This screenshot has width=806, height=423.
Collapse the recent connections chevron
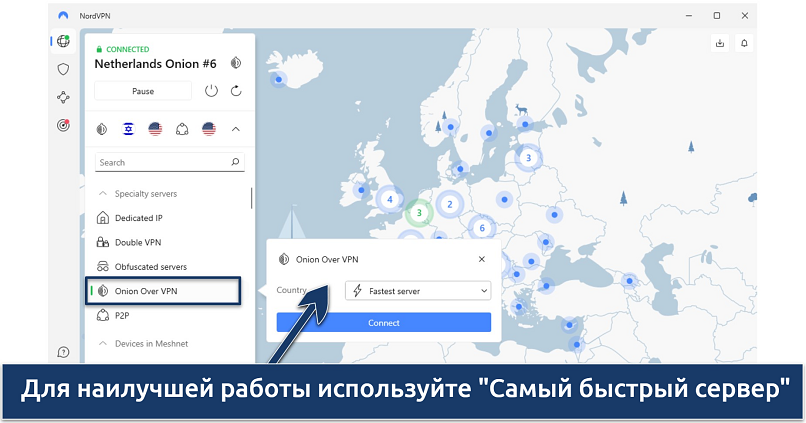[236, 128]
